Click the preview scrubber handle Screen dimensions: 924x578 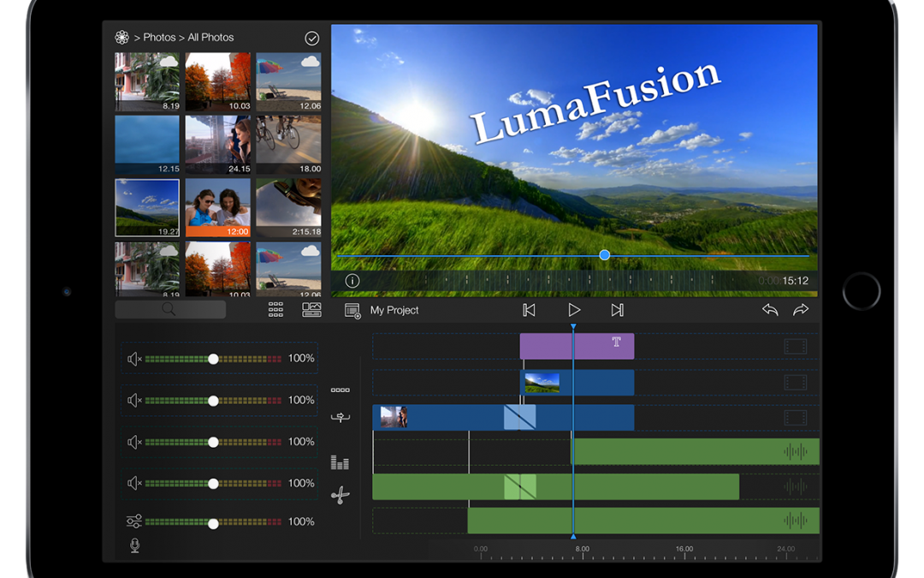(x=605, y=255)
